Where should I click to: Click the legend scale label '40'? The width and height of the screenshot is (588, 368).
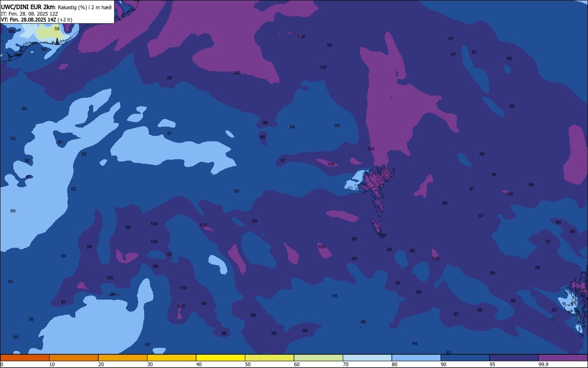click(199, 364)
